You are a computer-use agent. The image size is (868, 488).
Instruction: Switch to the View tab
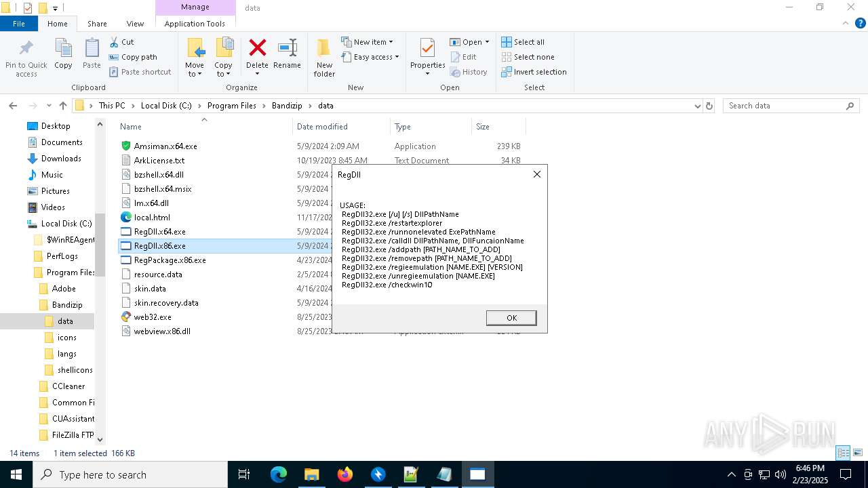tap(135, 24)
